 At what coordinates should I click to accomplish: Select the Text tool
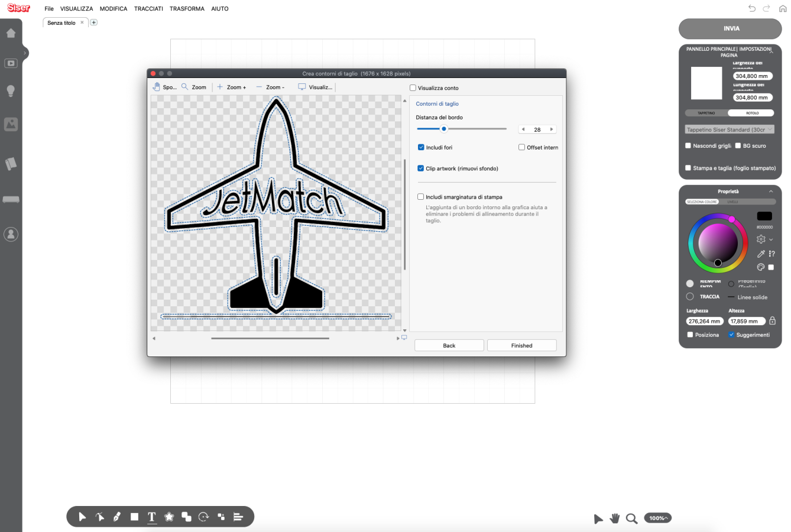[152, 517]
